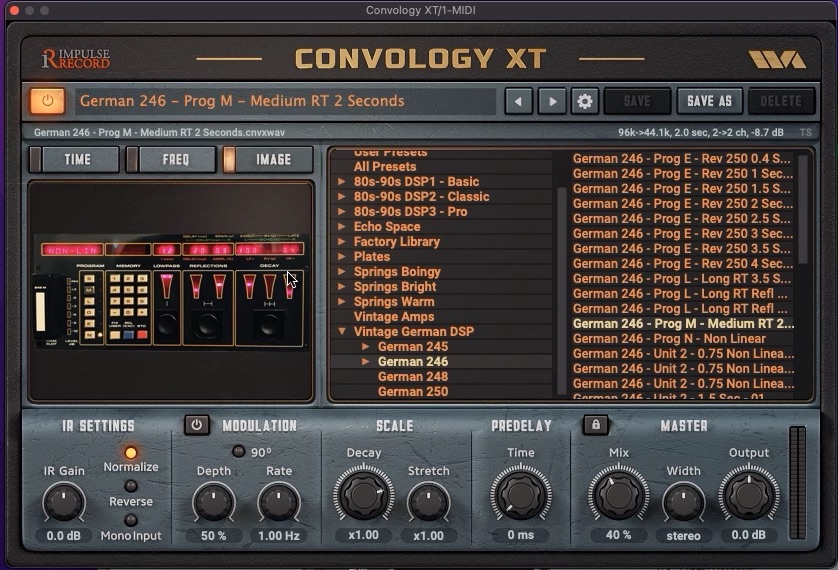Click the SAVE AS button
This screenshot has width=838, height=570.
(x=709, y=101)
